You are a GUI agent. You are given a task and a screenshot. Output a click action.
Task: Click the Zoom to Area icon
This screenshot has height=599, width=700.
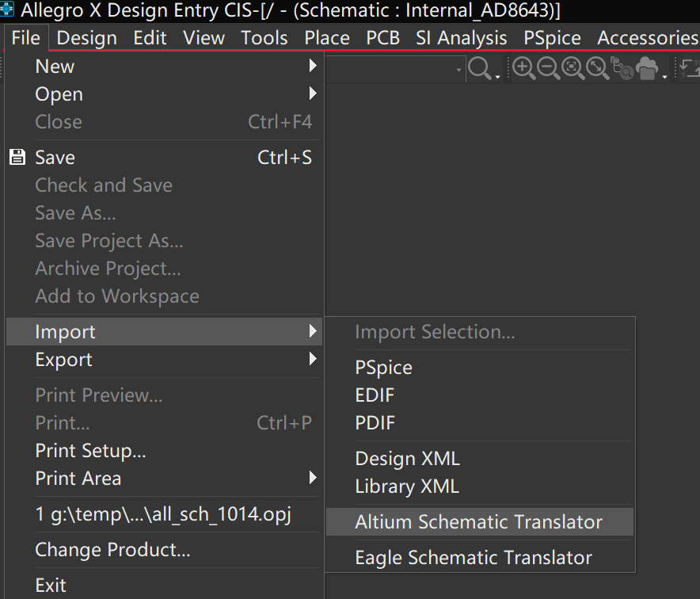coord(573,68)
